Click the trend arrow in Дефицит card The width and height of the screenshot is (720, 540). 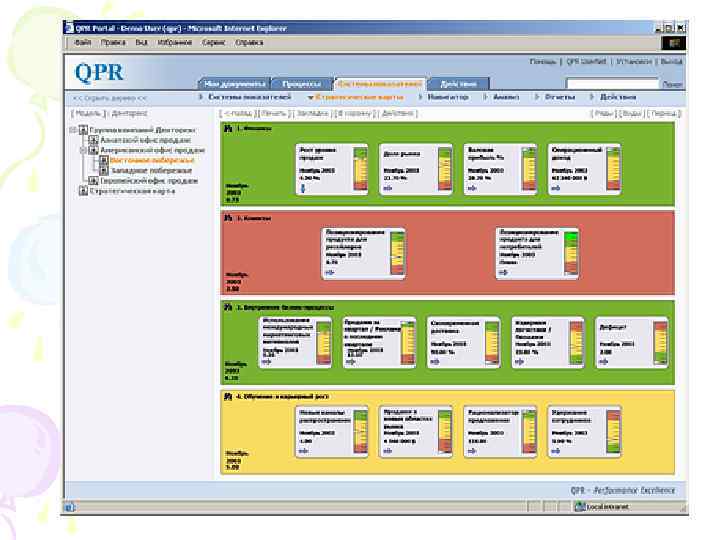[x=604, y=361]
